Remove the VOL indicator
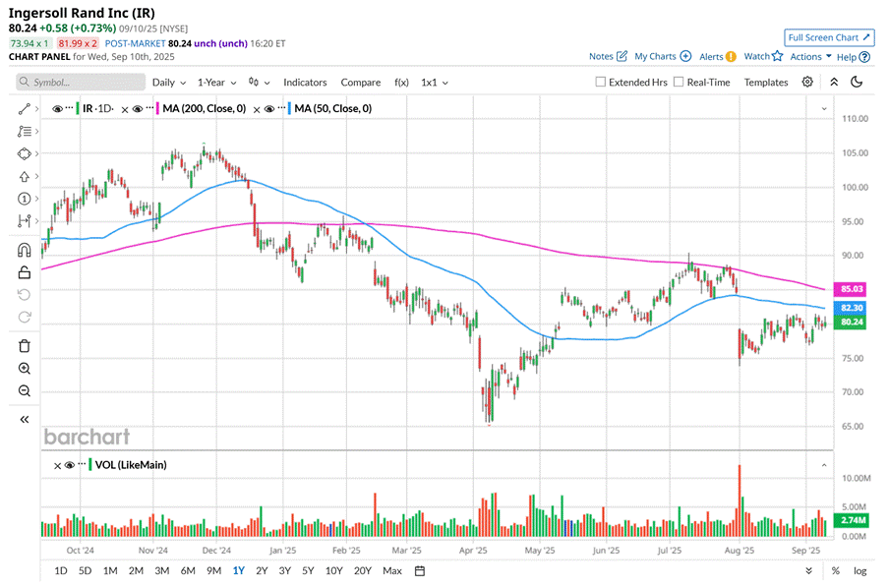This screenshot has height=588, width=888. point(57,466)
